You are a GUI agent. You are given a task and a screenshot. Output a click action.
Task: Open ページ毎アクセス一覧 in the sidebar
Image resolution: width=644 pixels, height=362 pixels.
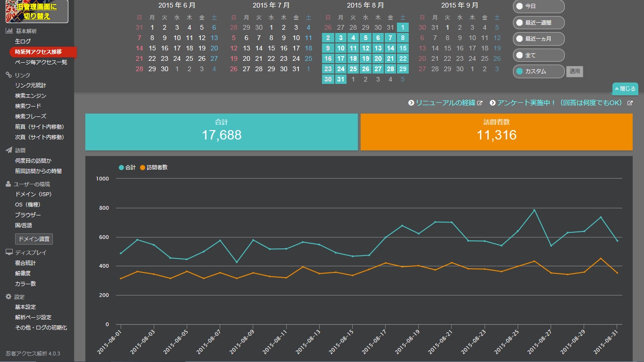41,62
